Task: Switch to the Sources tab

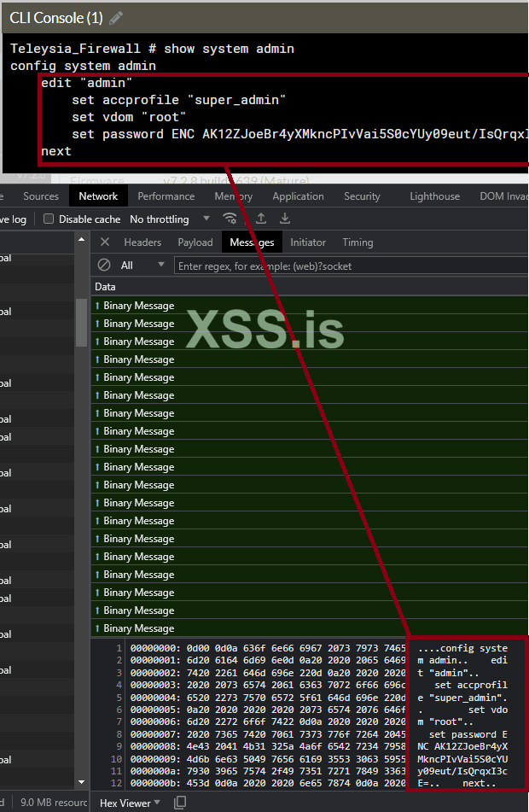Action: coord(41,196)
